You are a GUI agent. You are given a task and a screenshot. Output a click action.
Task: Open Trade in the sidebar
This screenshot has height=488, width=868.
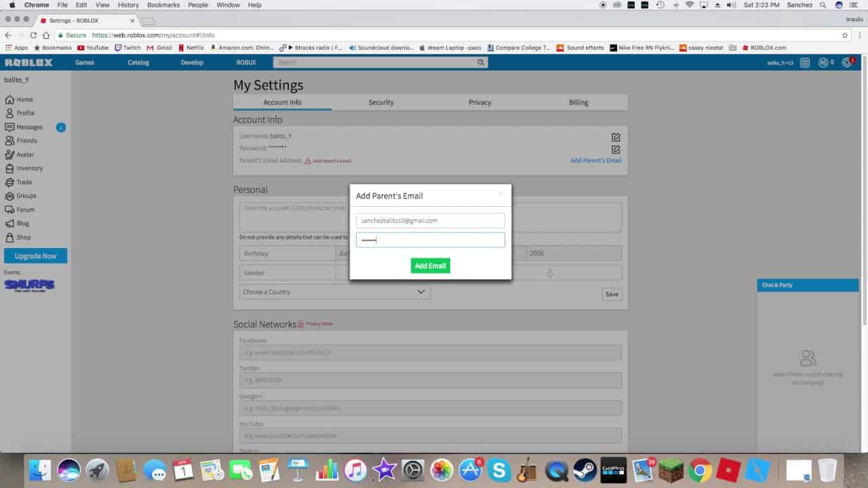click(18, 182)
